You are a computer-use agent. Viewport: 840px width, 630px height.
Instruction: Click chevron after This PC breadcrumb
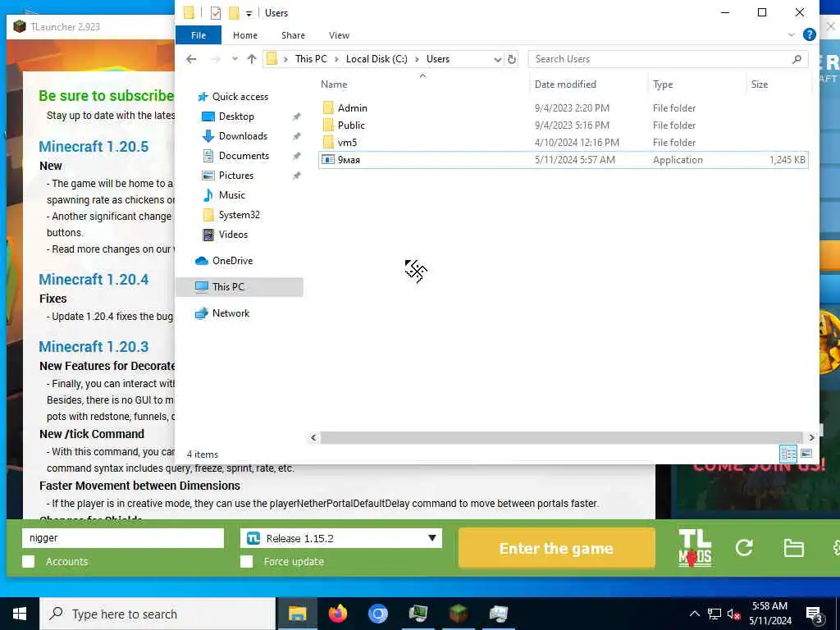[336, 59]
